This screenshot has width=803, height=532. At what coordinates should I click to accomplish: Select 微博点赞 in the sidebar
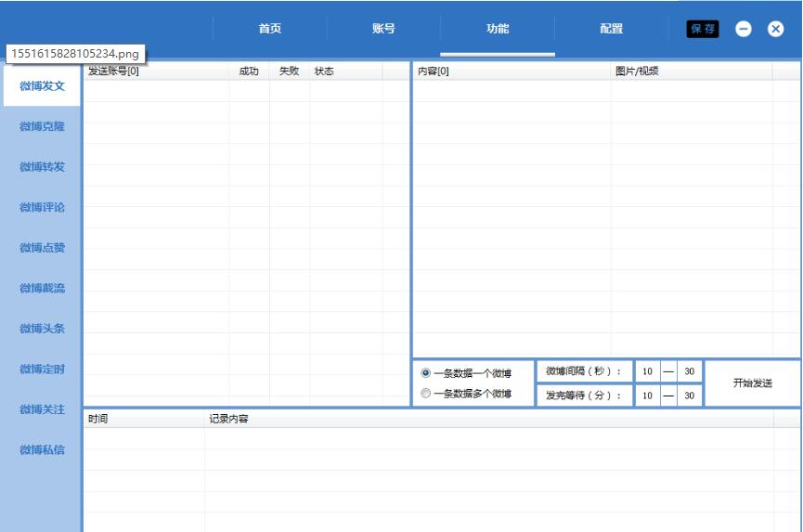[x=42, y=248]
